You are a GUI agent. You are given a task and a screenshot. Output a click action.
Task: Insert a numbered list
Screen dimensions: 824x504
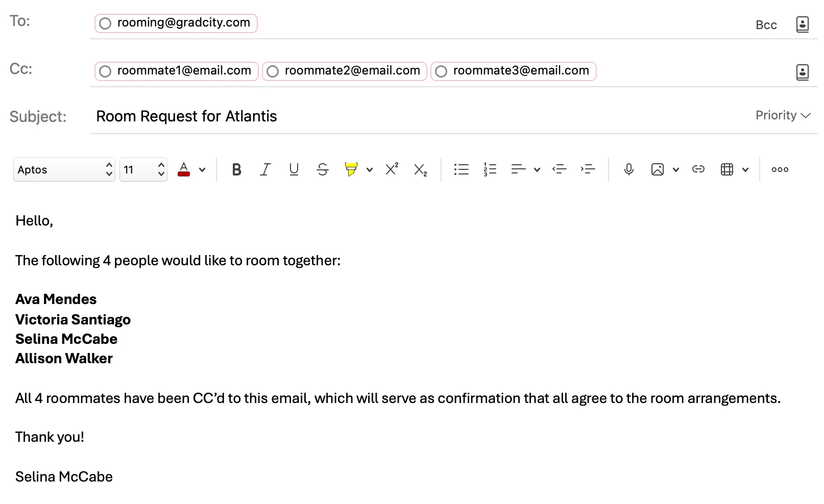(x=490, y=169)
